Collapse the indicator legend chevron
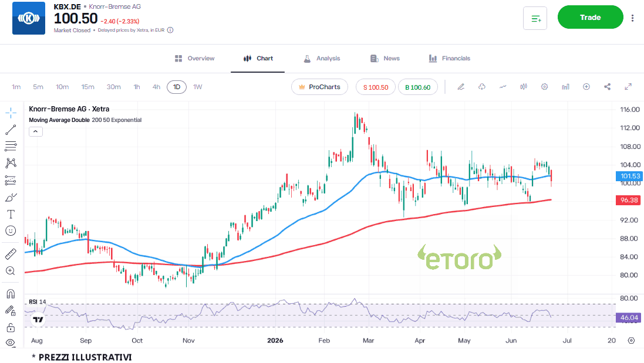Image resolution: width=644 pixels, height=363 pixels. (x=36, y=132)
